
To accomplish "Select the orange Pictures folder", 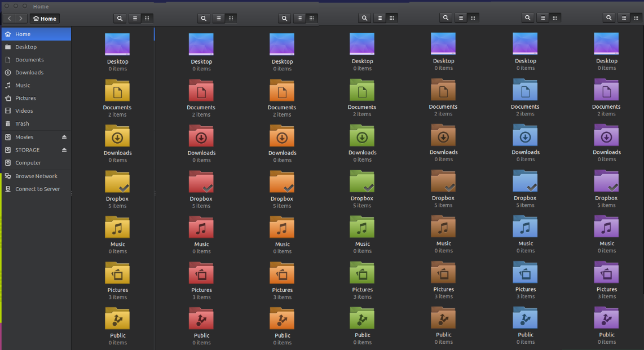I will pyautogui.click(x=282, y=273).
